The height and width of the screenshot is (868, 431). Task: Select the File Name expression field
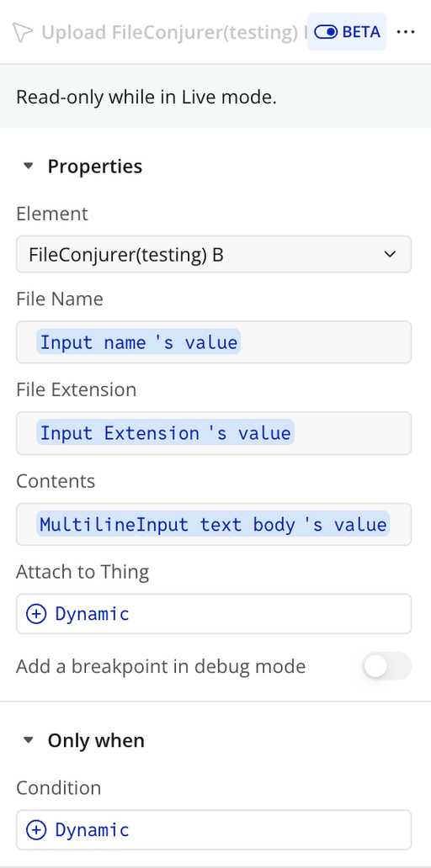click(214, 342)
